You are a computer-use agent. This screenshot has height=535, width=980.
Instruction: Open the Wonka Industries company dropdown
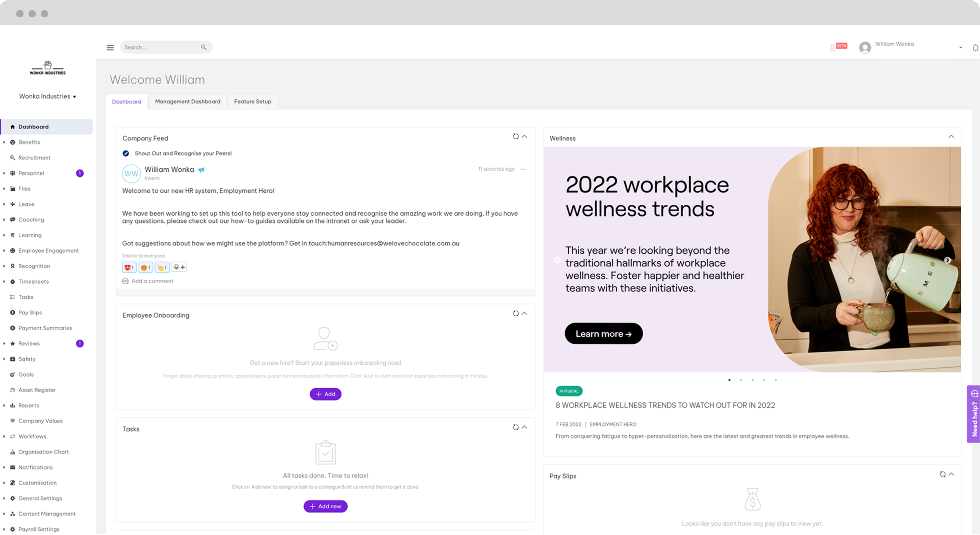click(47, 96)
